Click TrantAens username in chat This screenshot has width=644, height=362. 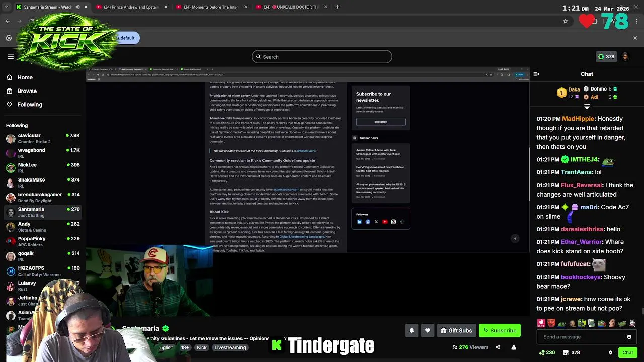[x=577, y=172]
